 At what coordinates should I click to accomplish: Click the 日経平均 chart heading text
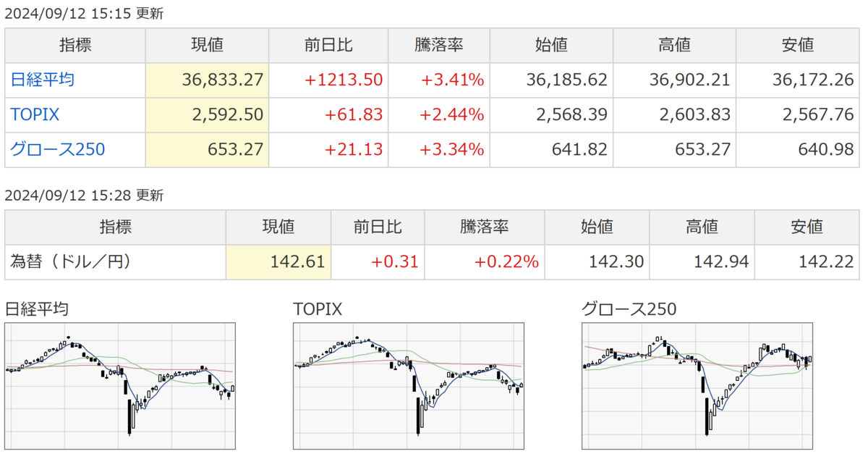pyautogui.click(x=37, y=309)
